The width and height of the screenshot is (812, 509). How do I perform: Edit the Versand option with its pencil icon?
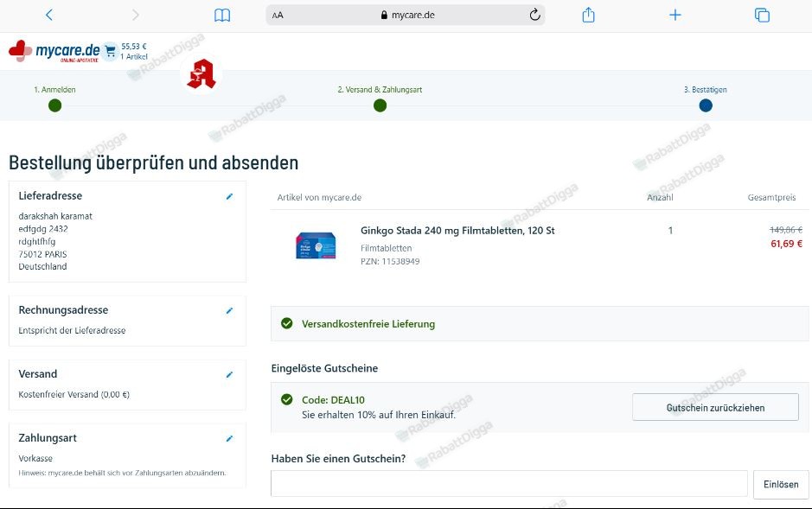(229, 374)
